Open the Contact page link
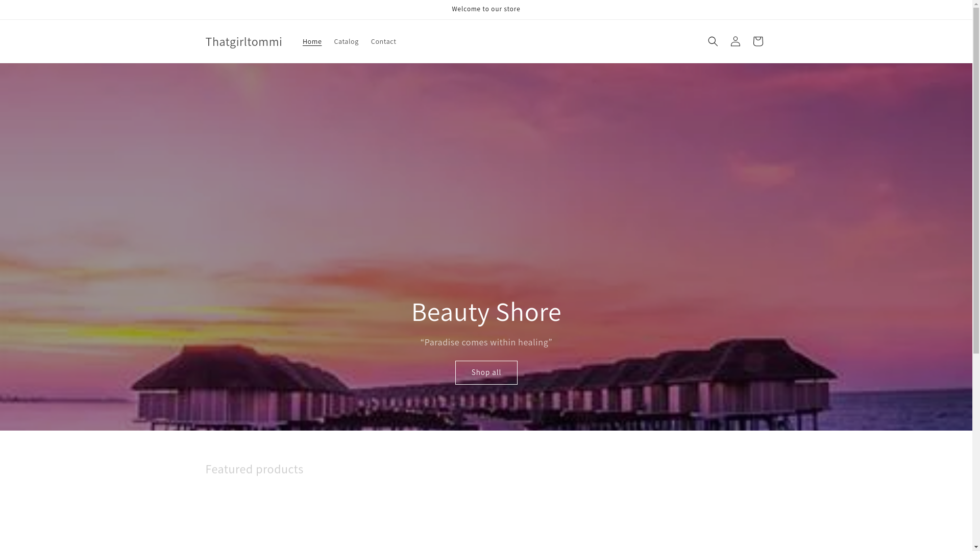Screen dimensions: 980x551 383,41
